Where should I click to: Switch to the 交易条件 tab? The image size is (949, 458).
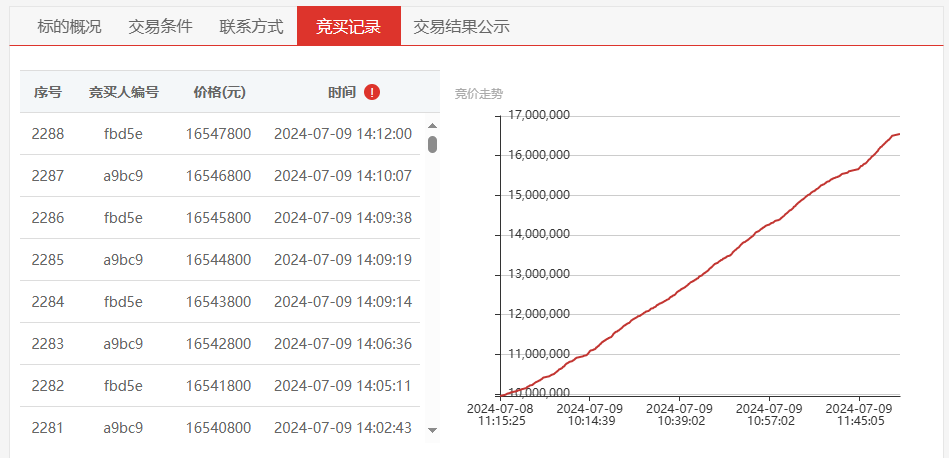tap(160, 27)
